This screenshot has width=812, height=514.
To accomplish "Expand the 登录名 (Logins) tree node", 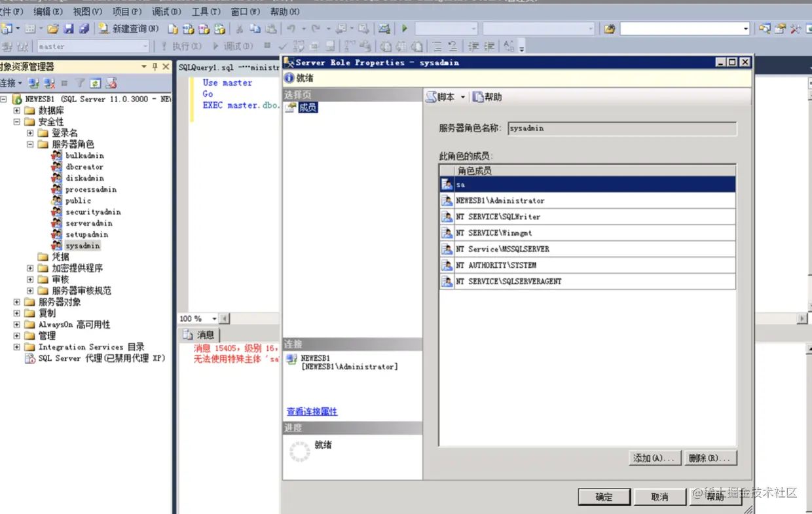I will pyautogui.click(x=30, y=133).
